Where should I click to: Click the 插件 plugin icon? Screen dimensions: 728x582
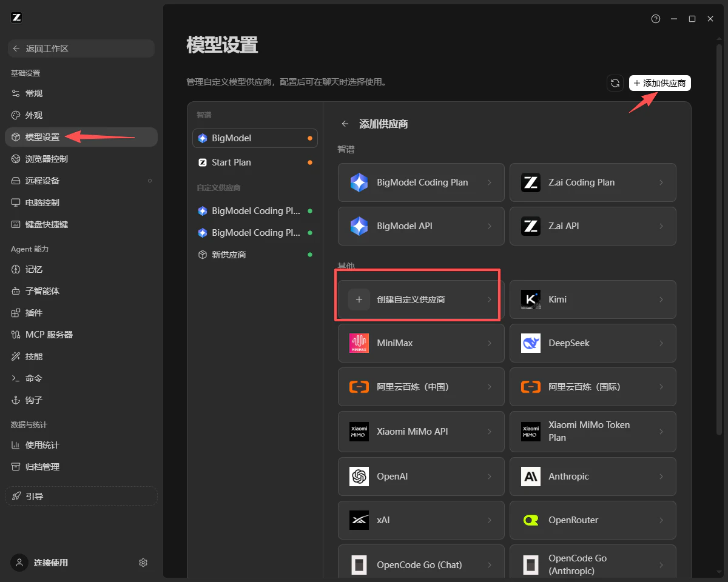pyautogui.click(x=16, y=313)
